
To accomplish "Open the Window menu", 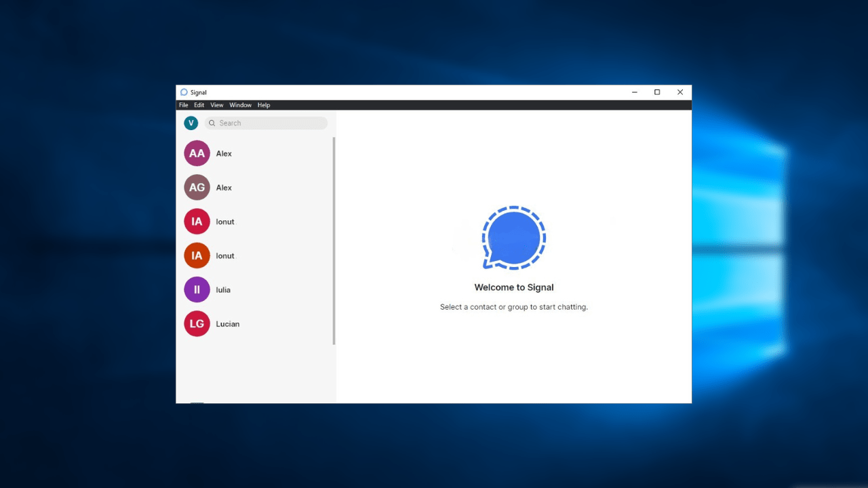I will (x=240, y=105).
